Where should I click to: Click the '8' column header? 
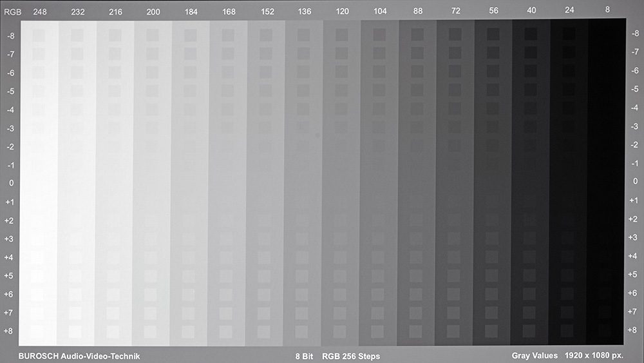[607, 10]
